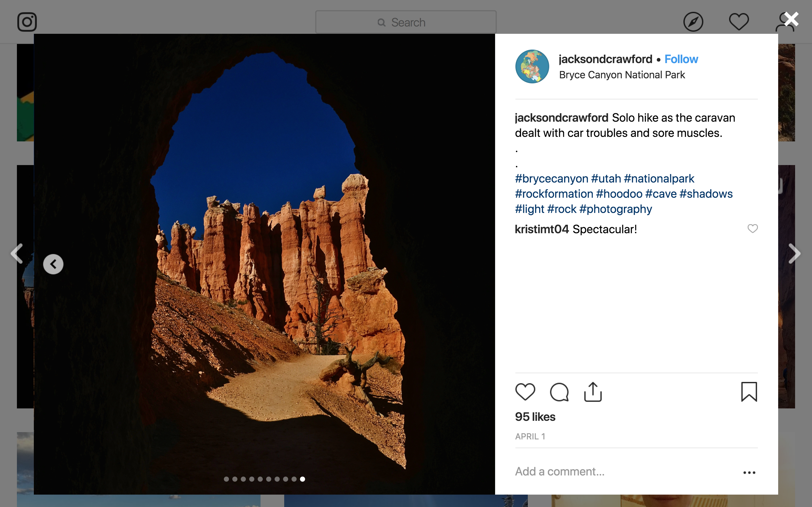
Task: Open the #brycecanyon hashtag
Action: [551, 179]
